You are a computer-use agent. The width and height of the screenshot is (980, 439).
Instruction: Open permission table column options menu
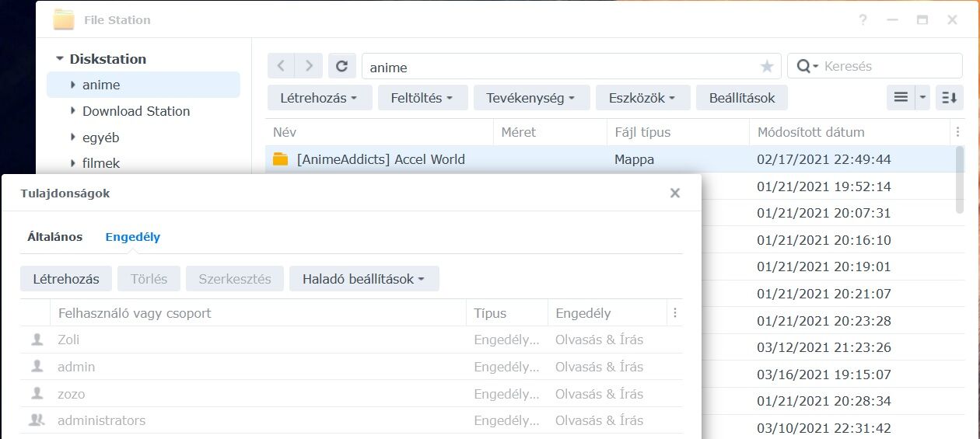(x=675, y=313)
